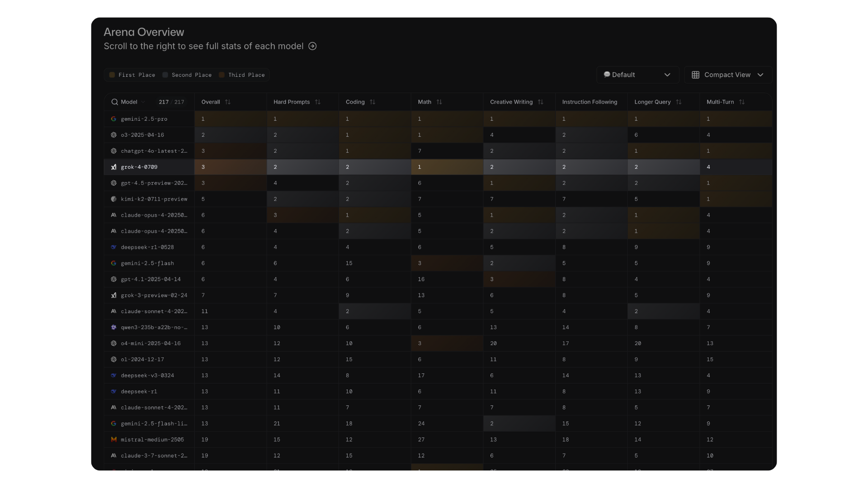Click Longer Query rank 20 for o4-mini
Viewport: 868px width, 488px height.
638,343
